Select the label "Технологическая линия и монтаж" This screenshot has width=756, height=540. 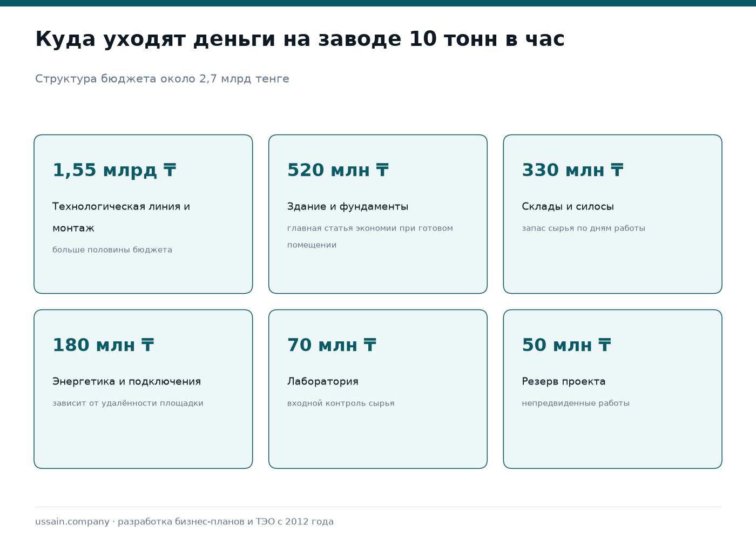(x=121, y=217)
